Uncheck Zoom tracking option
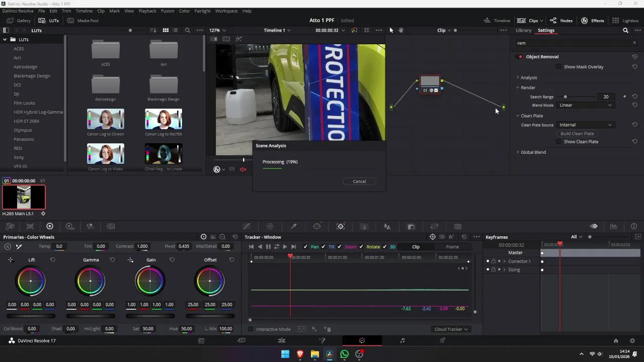644x362 pixels. (339, 247)
